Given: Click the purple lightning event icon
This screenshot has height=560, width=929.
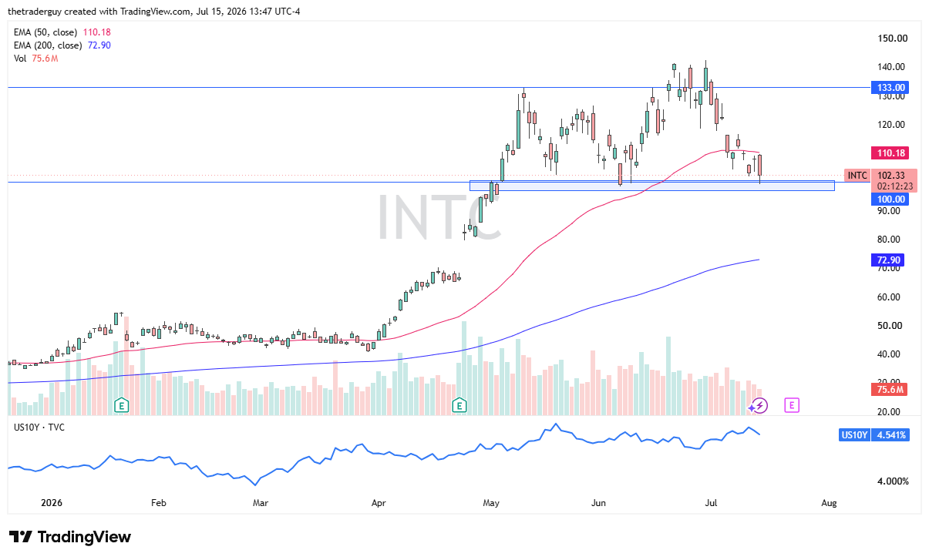Looking at the screenshot, I should click(x=760, y=404).
